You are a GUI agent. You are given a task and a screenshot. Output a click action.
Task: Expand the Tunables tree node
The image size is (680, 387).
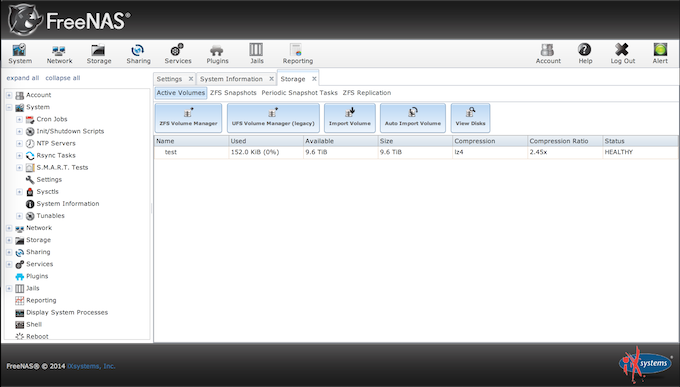19,216
